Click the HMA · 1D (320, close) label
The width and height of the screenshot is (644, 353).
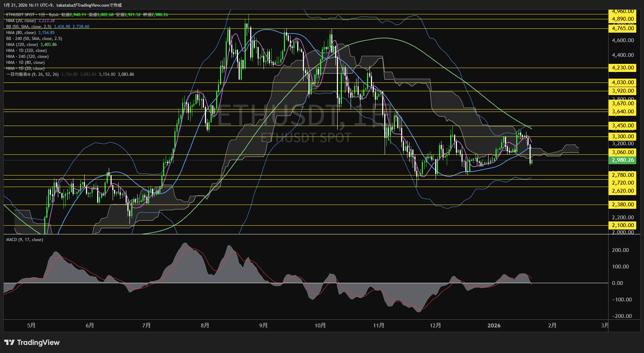pos(26,51)
